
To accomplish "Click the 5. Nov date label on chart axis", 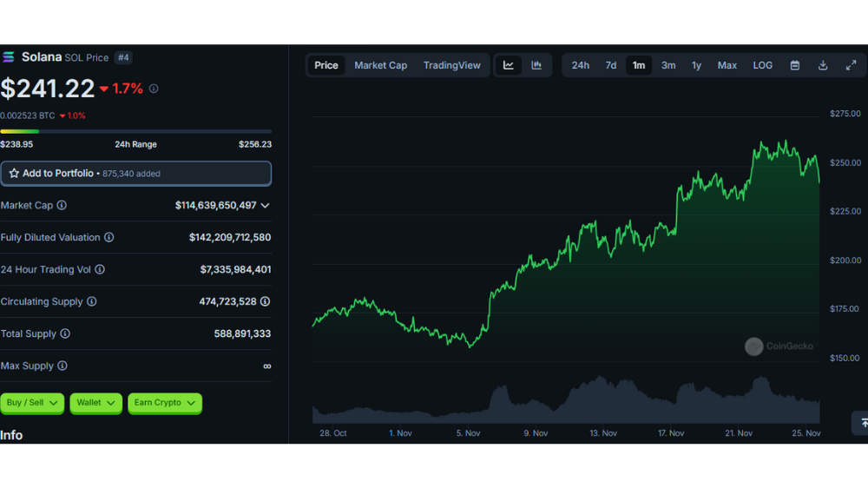I will coord(469,433).
